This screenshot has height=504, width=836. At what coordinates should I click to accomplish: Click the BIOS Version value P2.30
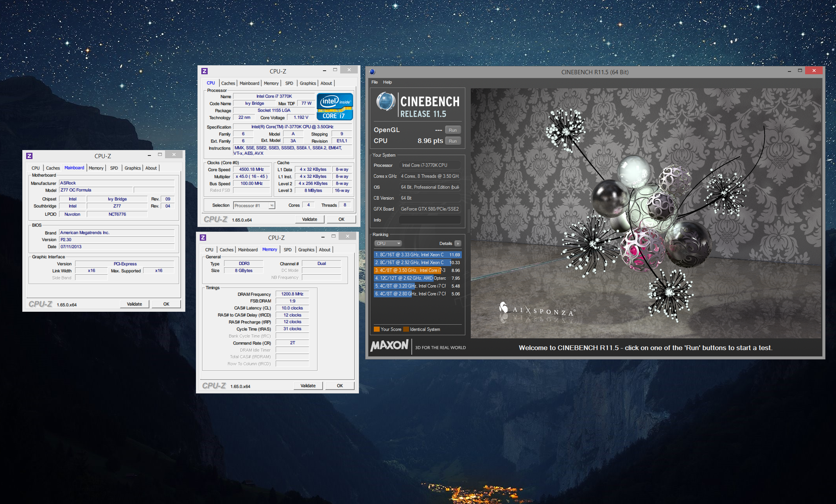(117, 239)
